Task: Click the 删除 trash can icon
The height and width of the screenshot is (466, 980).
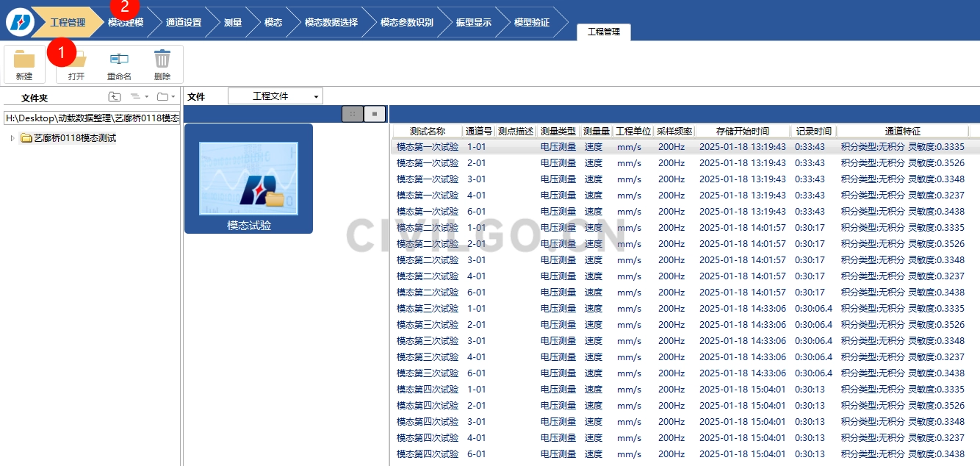Action: point(162,60)
